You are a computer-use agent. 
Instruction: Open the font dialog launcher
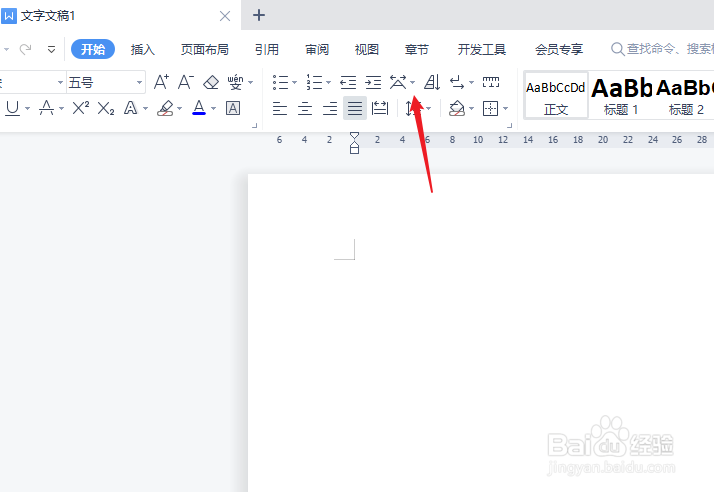[x=255, y=125]
